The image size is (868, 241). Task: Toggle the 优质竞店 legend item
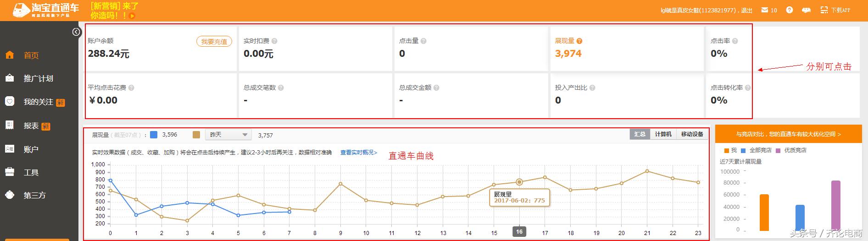[x=791, y=150]
